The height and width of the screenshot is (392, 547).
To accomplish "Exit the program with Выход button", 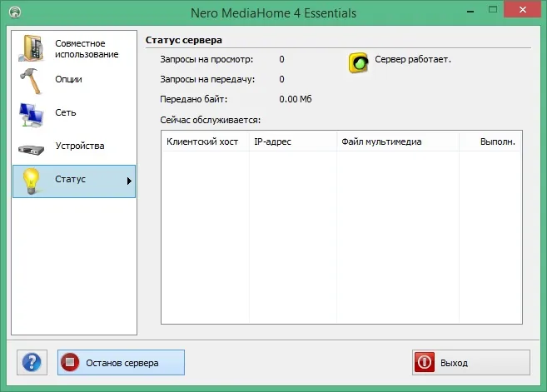I will 471,362.
